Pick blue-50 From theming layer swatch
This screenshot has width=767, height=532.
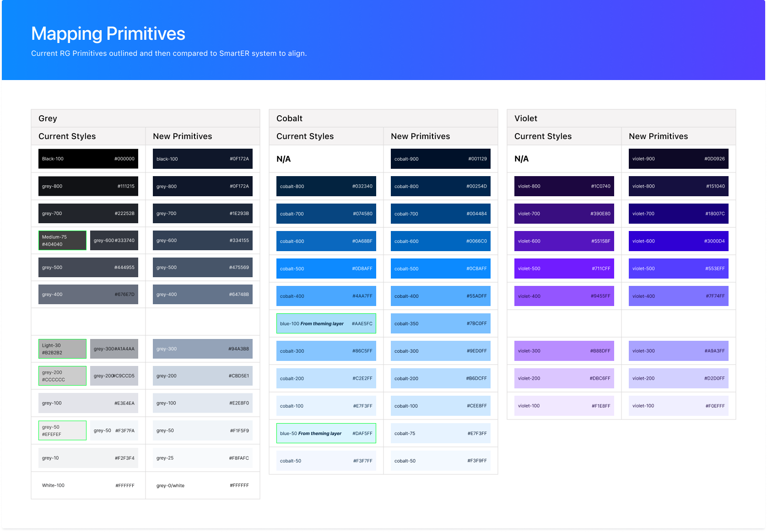tap(326, 433)
